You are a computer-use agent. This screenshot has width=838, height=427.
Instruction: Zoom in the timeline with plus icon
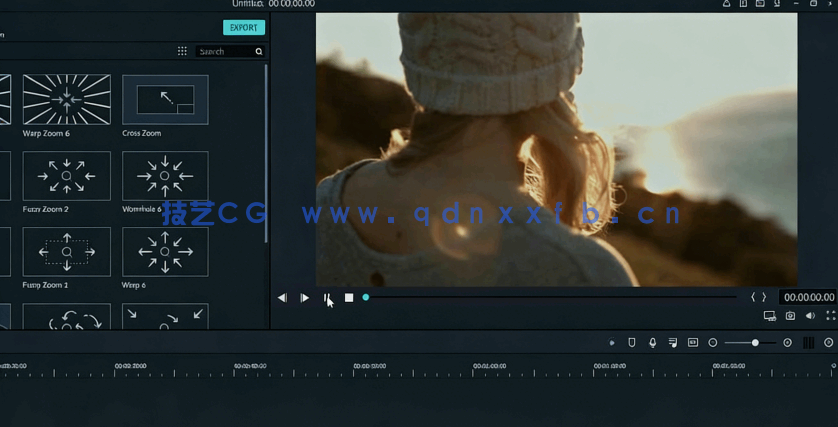pos(787,343)
